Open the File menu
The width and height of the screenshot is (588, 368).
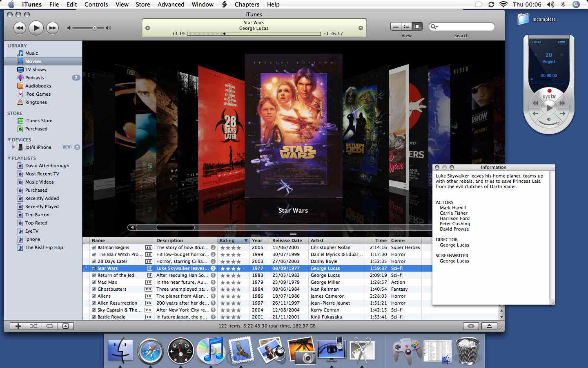coord(54,4)
